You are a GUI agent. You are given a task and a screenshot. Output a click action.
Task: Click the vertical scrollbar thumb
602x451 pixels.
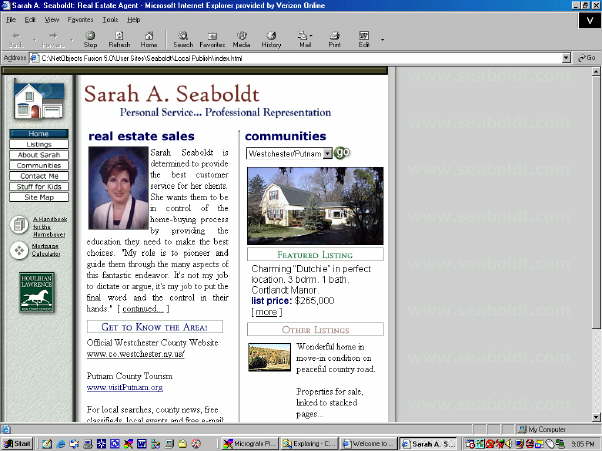coord(596,202)
